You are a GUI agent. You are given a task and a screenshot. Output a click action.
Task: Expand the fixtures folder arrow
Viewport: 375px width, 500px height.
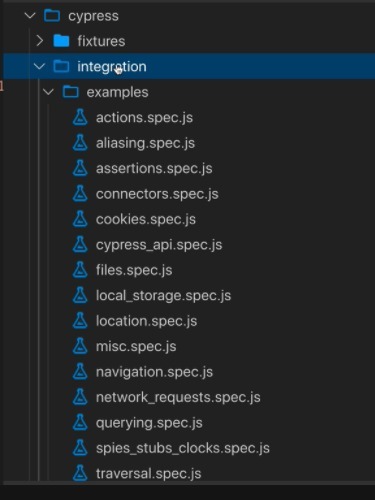(x=40, y=41)
